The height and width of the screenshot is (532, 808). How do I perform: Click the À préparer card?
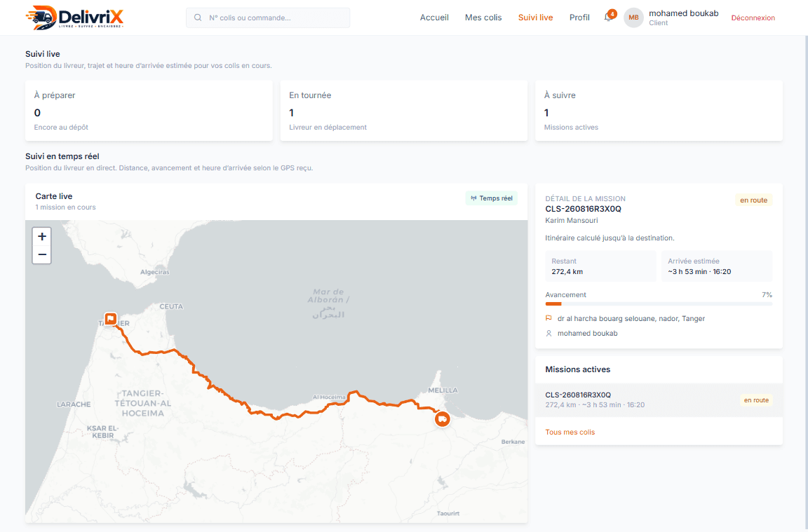149,110
